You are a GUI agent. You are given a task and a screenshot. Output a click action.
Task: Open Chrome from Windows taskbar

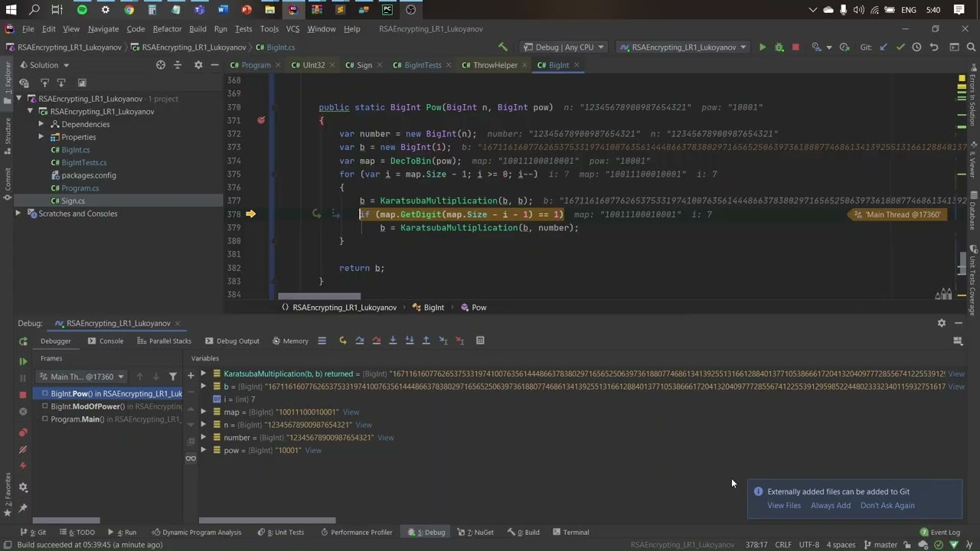tap(129, 10)
